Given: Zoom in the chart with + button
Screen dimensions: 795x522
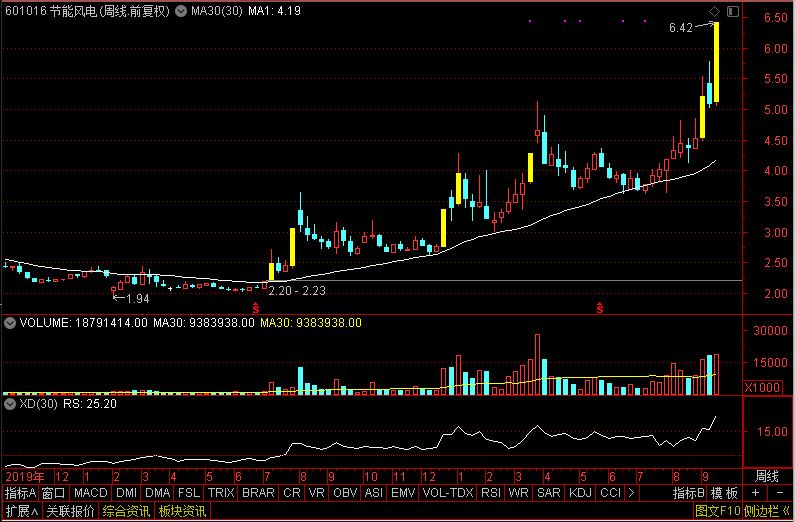Looking at the screenshot, I should (755, 493).
